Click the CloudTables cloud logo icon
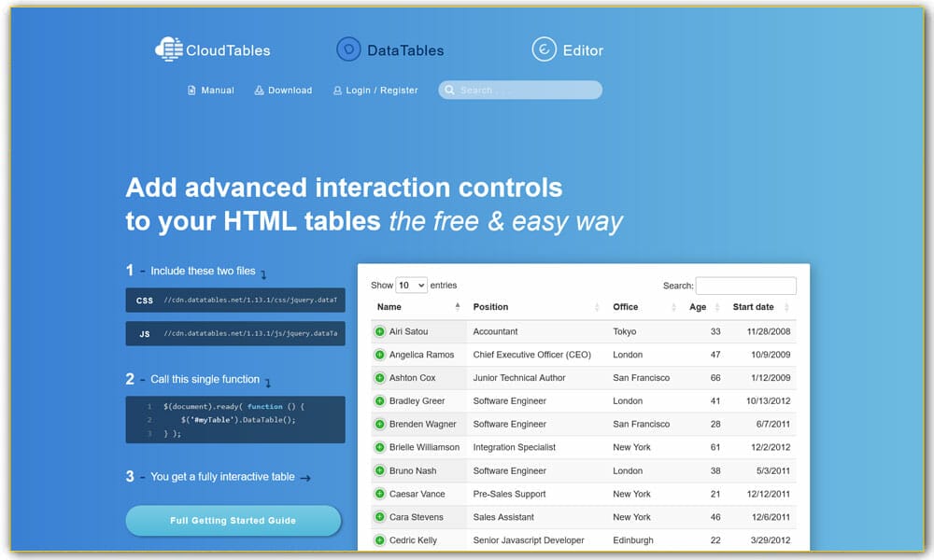This screenshot has width=934, height=560. (168, 49)
